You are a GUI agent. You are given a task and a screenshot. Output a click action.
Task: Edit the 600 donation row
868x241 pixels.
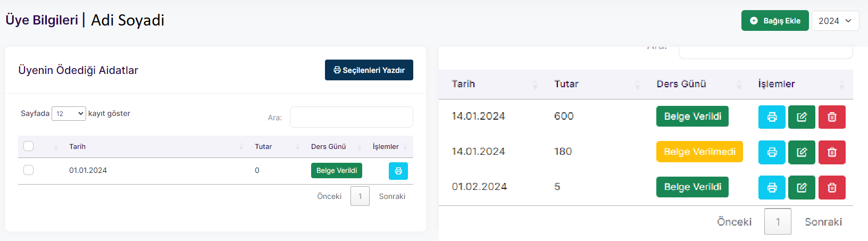[x=802, y=117]
